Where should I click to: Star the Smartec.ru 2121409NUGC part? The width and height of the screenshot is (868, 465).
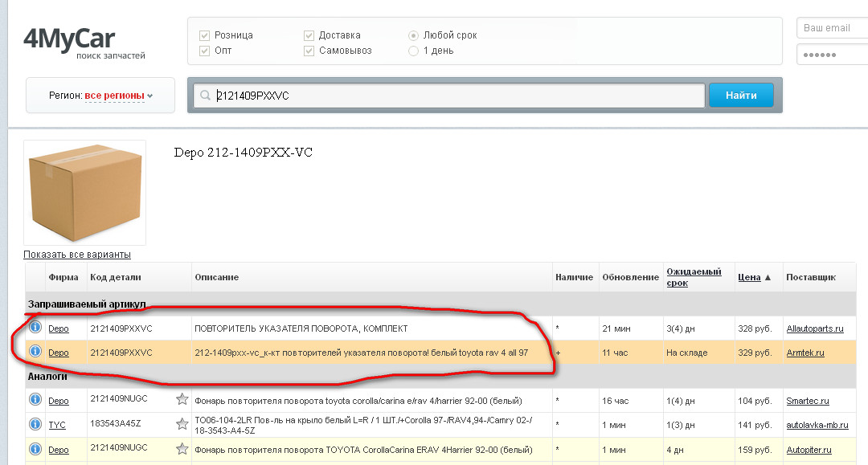[182, 400]
